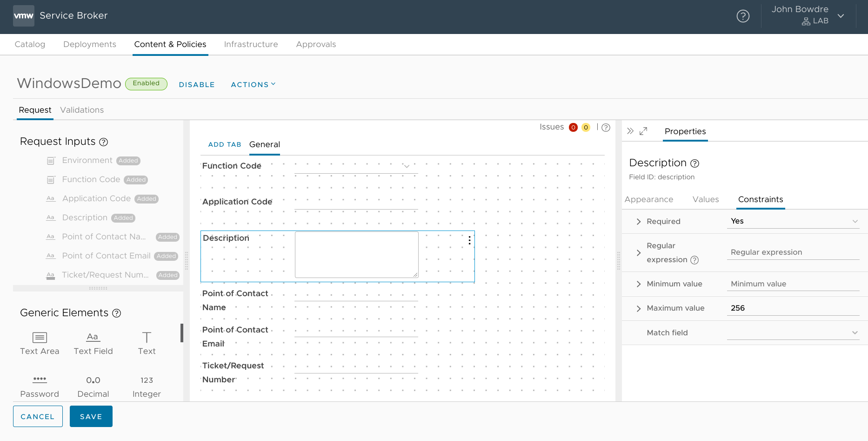Switch to the Infrastructure tab

[251, 44]
